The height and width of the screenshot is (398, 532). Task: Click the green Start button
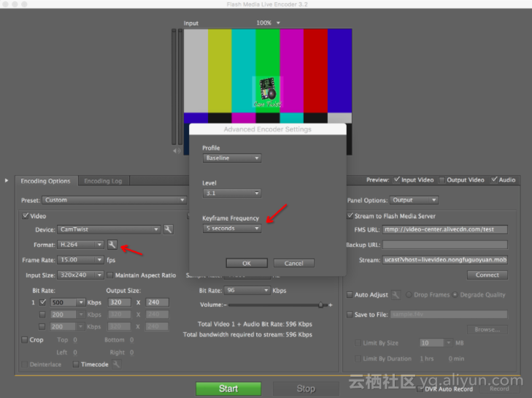coord(228,389)
